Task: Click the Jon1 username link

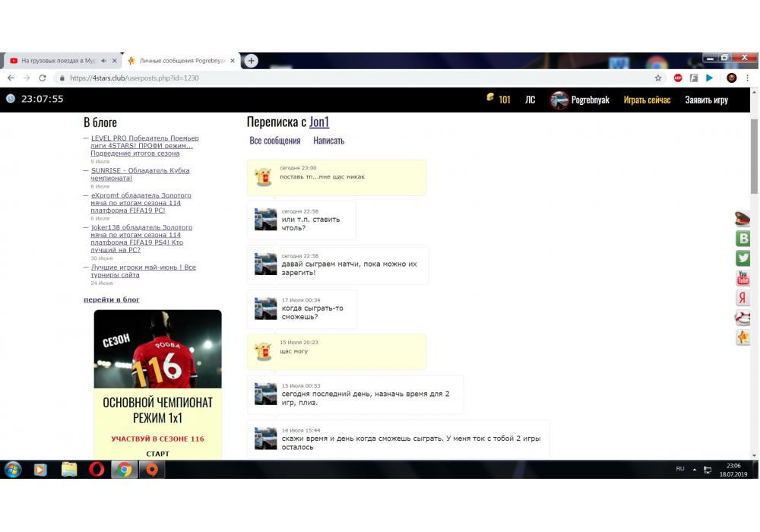Action: [319, 122]
